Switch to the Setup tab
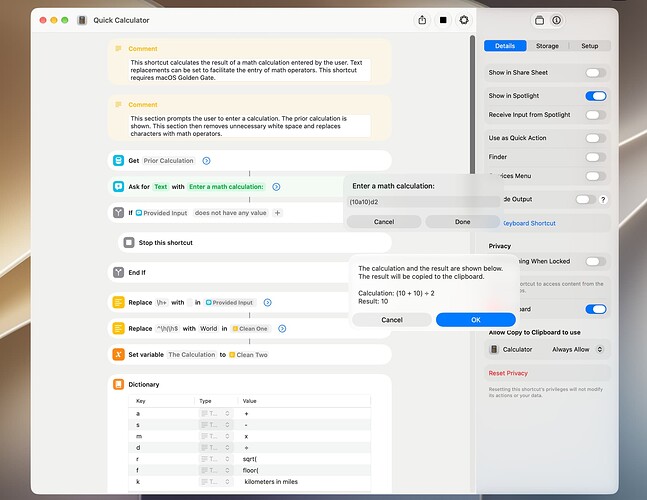647x500 pixels. (x=590, y=46)
